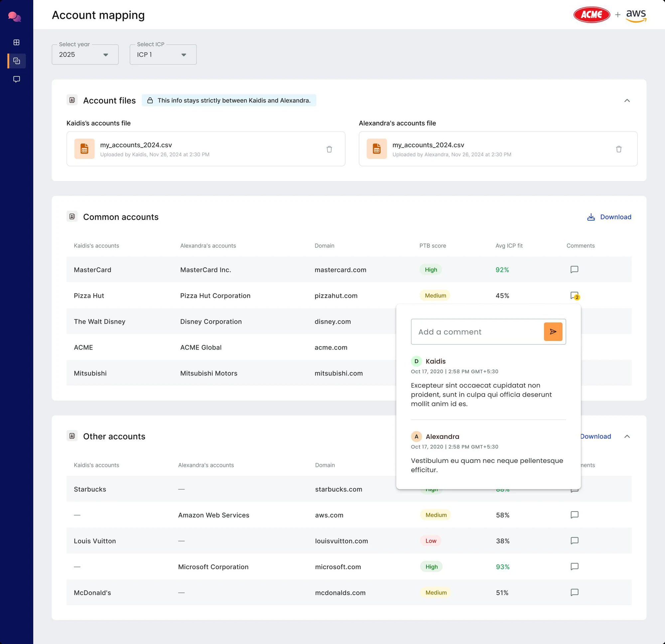Download the Other accounts list
This screenshot has height=644, width=665.
pos(596,436)
